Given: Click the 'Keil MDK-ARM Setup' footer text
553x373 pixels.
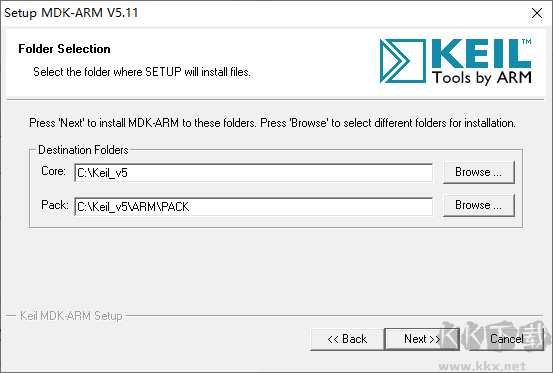Looking at the screenshot, I should pyautogui.click(x=71, y=316).
